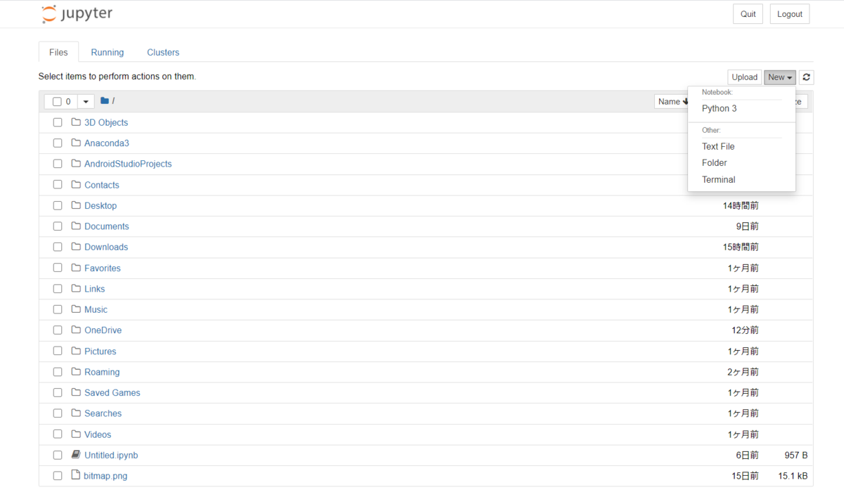Click the folder icon beside Documents
Viewport: 844px width, 504px height.
pyautogui.click(x=76, y=226)
